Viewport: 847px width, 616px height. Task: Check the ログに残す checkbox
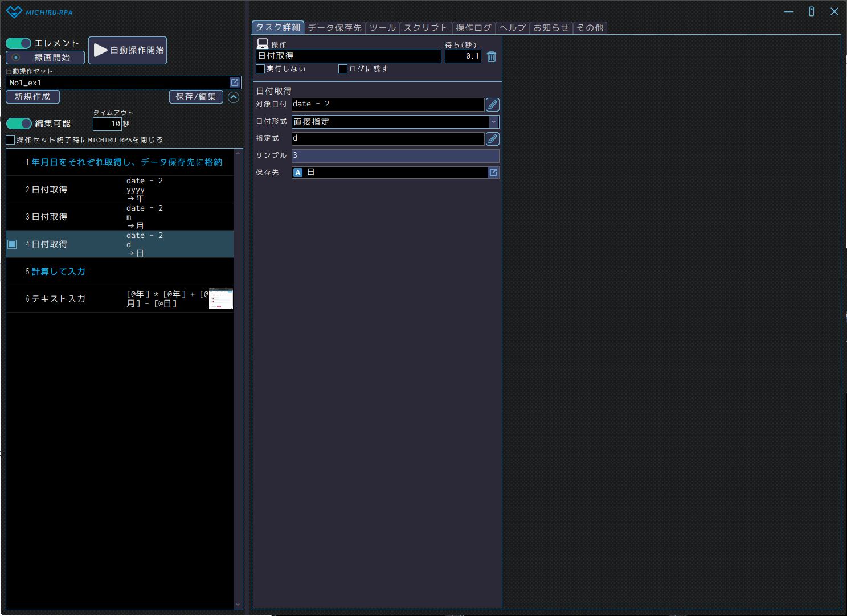343,69
